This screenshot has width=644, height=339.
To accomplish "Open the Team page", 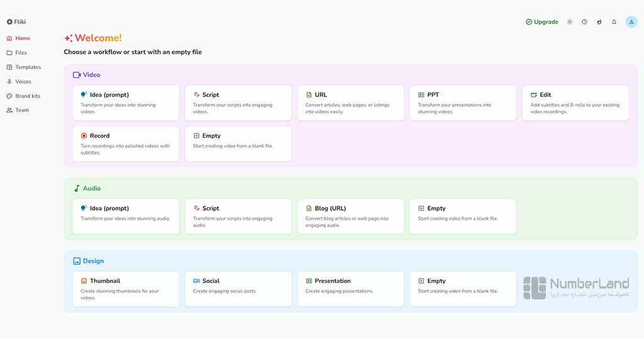I will pyautogui.click(x=21, y=110).
